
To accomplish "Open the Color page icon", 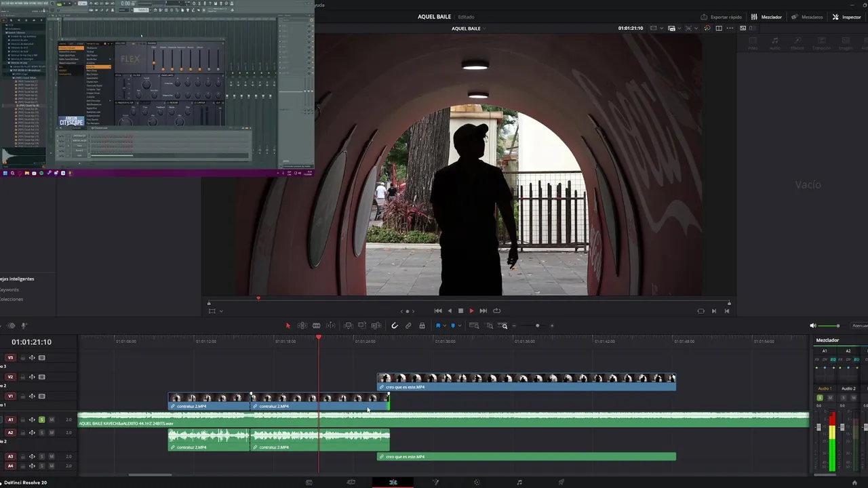I will (x=477, y=483).
